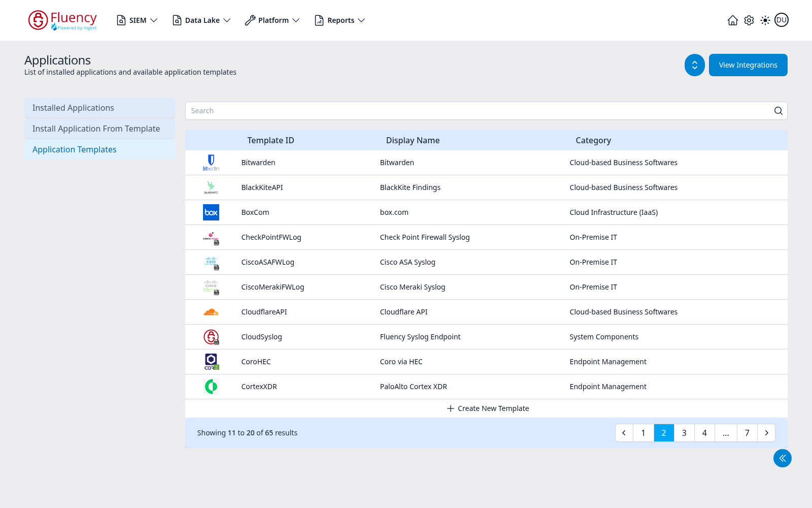Go to previous page arrow
812x508 pixels.
tap(624, 433)
